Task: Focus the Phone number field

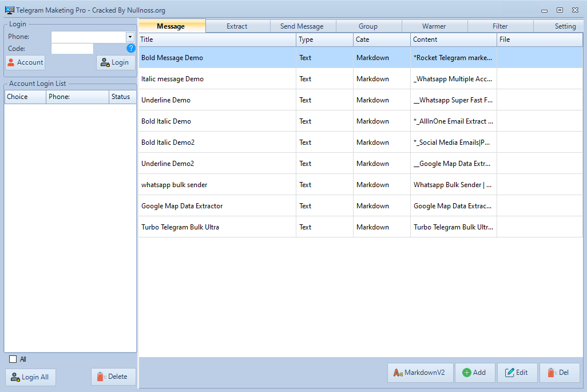Action: coord(89,37)
